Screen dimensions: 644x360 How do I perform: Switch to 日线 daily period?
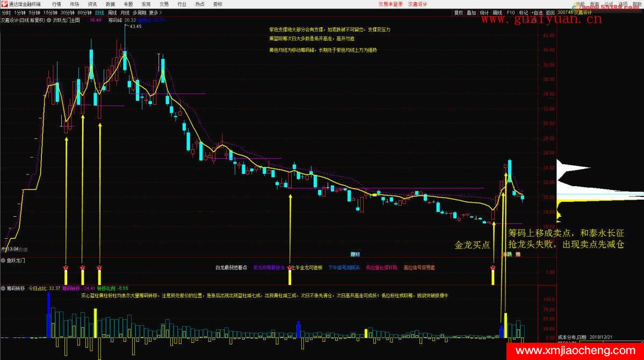click(x=100, y=12)
